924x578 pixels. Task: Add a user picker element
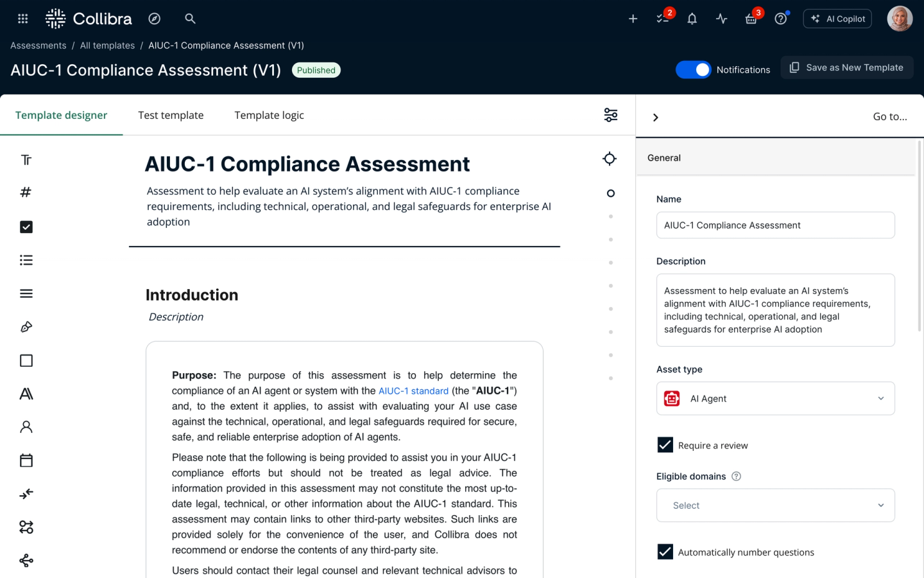click(26, 427)
